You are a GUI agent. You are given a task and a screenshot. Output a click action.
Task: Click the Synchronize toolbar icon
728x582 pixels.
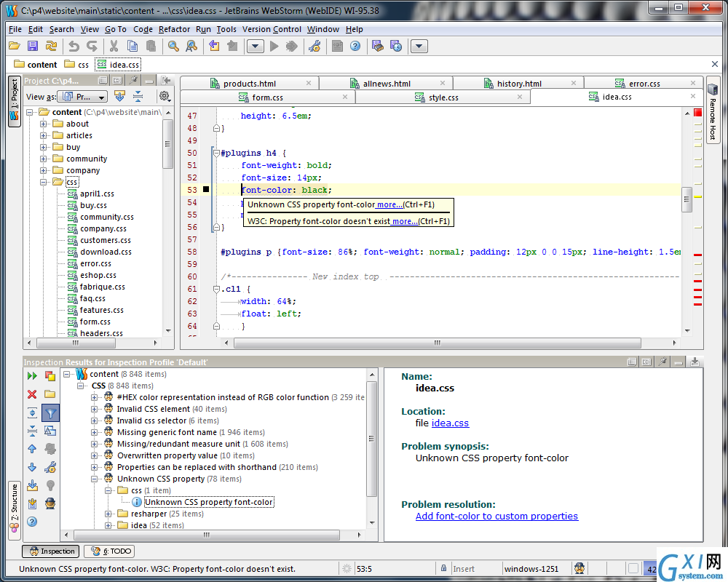pos(51,46)
